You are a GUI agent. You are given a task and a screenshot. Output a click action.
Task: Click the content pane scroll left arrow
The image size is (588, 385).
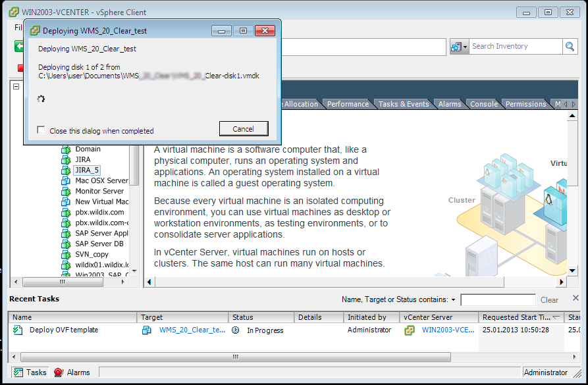(149, 282)
